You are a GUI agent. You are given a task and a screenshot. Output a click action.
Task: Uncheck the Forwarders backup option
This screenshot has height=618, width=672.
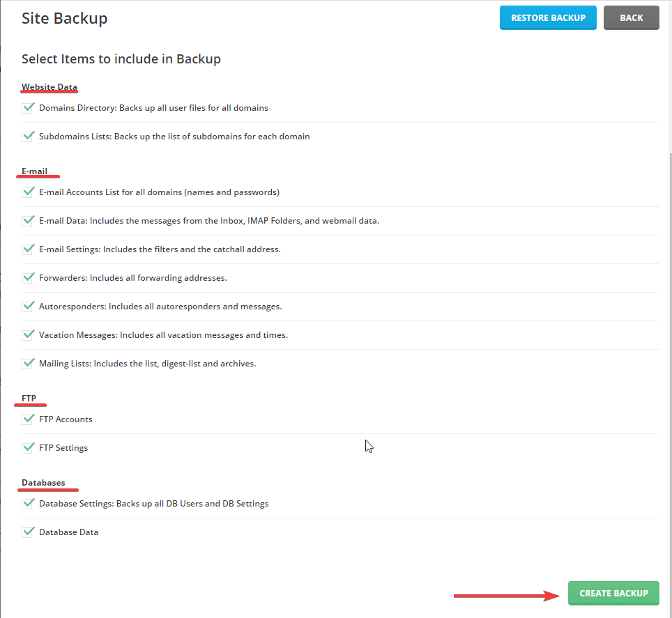click(x=28, y=277)
